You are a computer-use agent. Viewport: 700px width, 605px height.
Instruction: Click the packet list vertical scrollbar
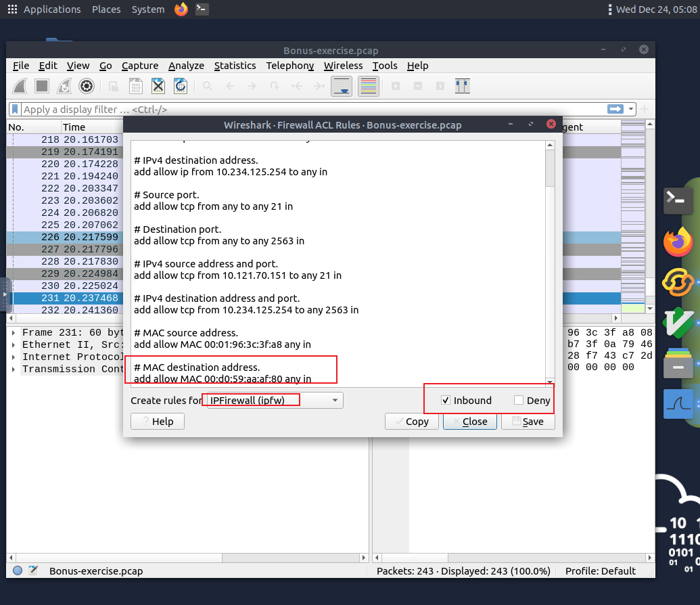click(650, 216)
